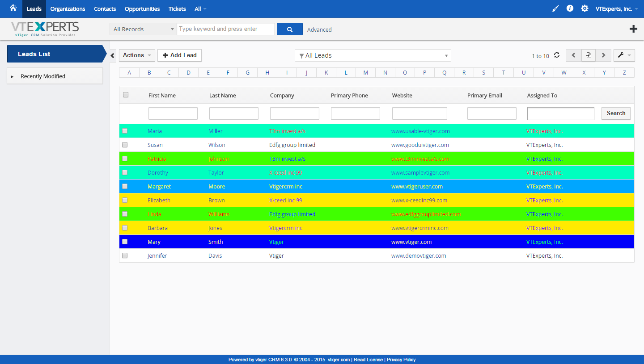
Task: Open www.vtiger.com website link
Action: [x=411, y=242]
